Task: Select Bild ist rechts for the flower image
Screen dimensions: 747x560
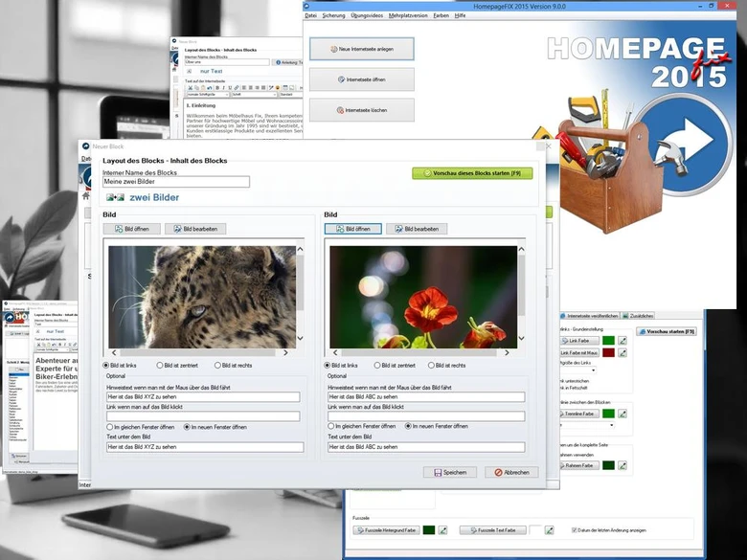Action: [x=431, y=366]
